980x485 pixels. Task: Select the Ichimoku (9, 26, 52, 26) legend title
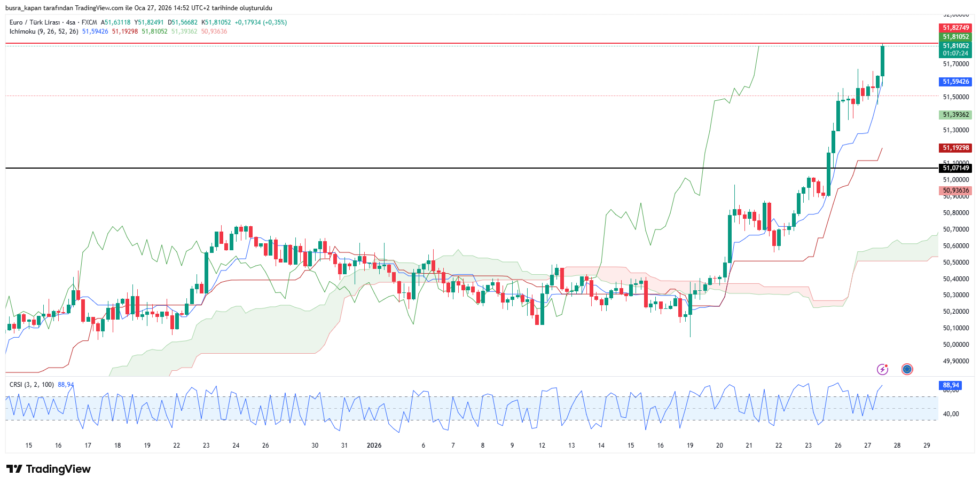(x=44, y=31)
